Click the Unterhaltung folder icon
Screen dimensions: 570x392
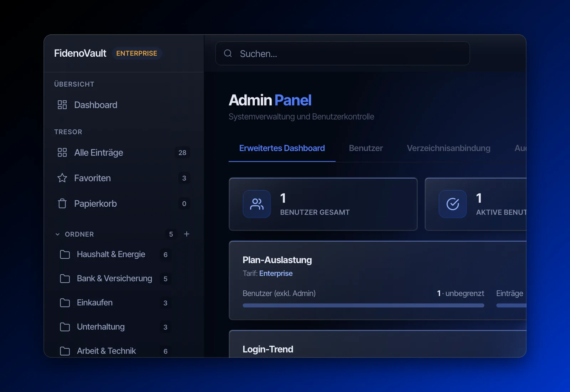point(65,327)
